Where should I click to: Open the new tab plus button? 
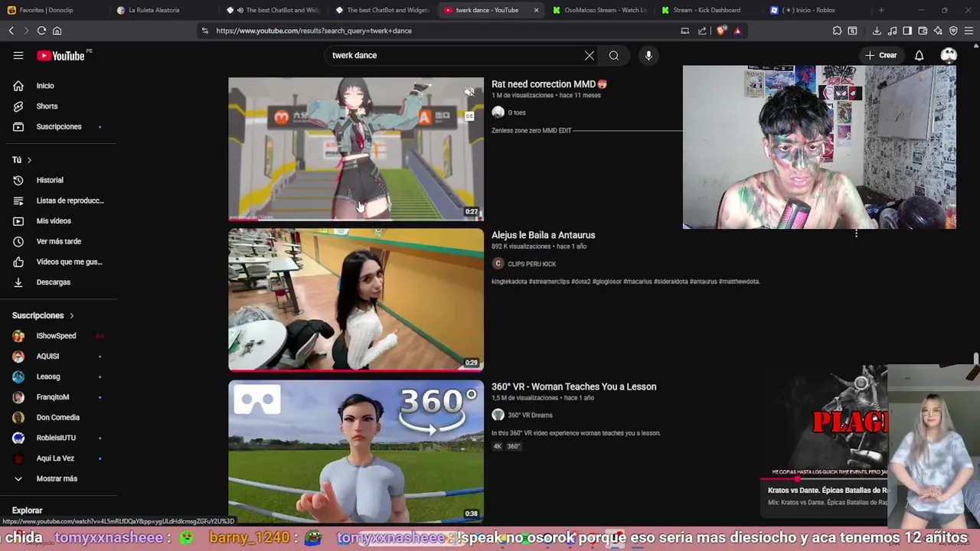point(881,10)
